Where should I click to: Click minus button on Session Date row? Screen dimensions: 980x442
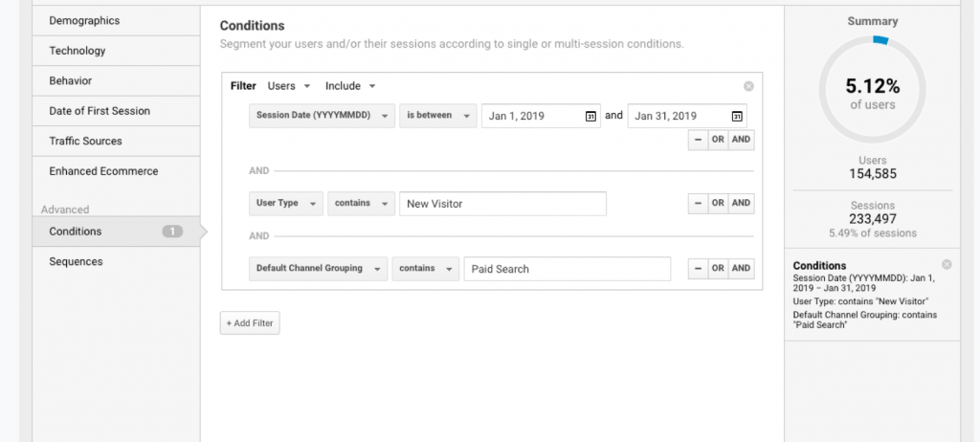click(698, 140)
